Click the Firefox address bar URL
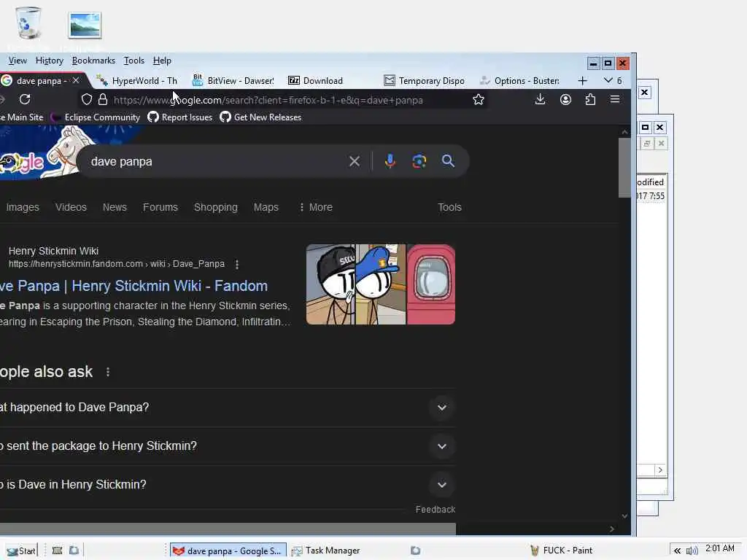Screen dimensions: 747x560 pyautogui.click(x=268, y=100)
